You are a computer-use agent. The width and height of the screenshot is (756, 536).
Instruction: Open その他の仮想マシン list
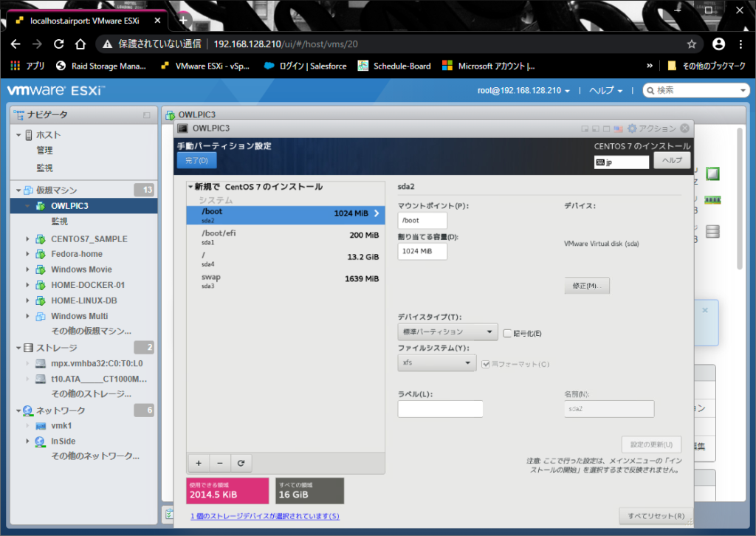pyautogui.click(x=91, y=331)
